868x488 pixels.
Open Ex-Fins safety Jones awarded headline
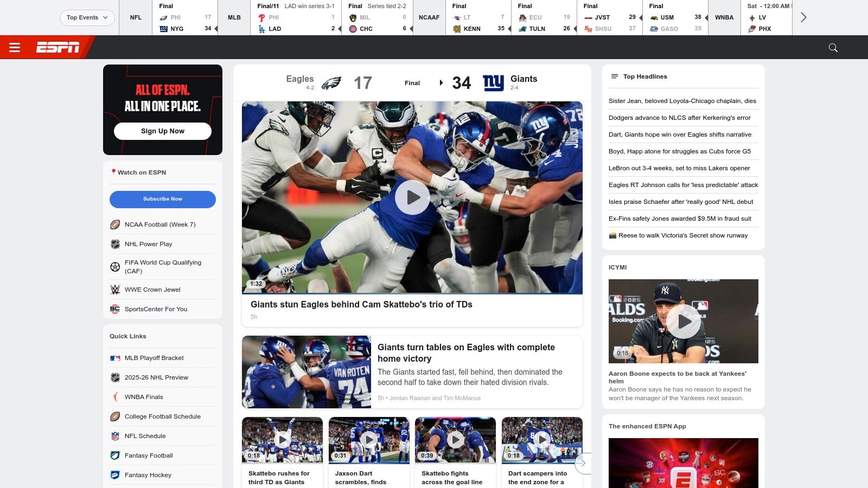pos(680,219)
